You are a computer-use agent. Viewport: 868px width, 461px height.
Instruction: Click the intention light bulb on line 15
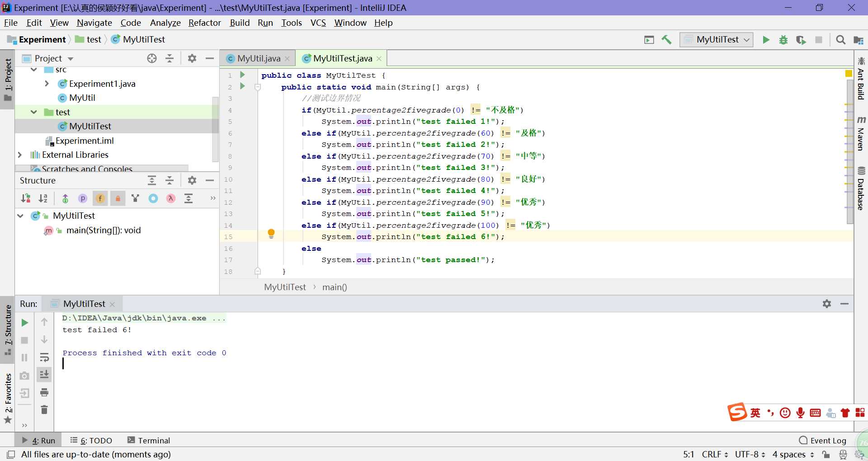point(271,234)
